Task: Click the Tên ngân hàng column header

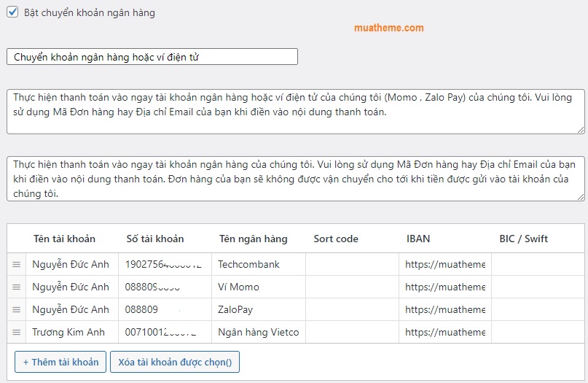Action: [253, 239]
